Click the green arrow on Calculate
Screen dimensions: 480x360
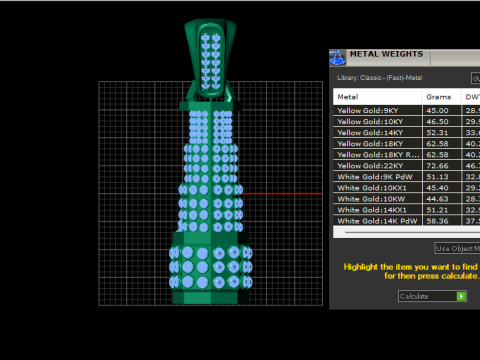coord(461,296)
